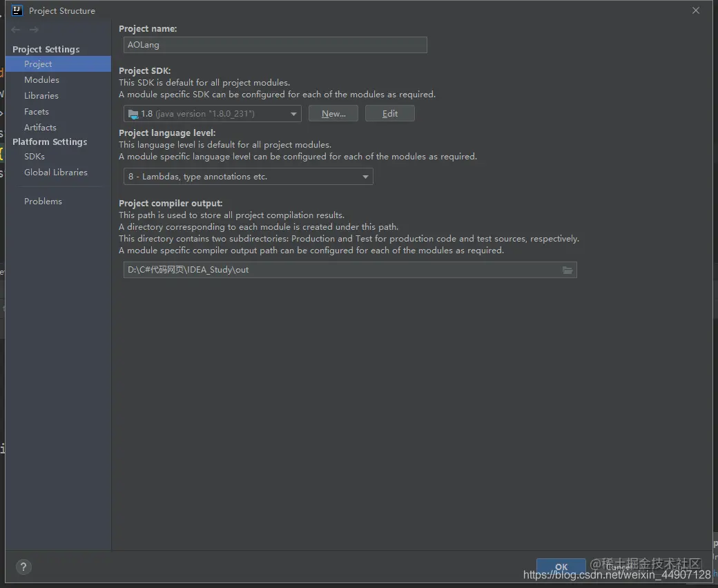
Task: Click the Project compiler output: label
Action: tap(171, 203)
